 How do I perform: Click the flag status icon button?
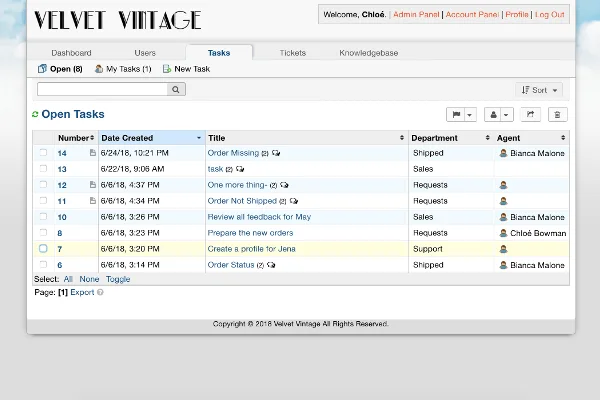(x=455, y=114)
